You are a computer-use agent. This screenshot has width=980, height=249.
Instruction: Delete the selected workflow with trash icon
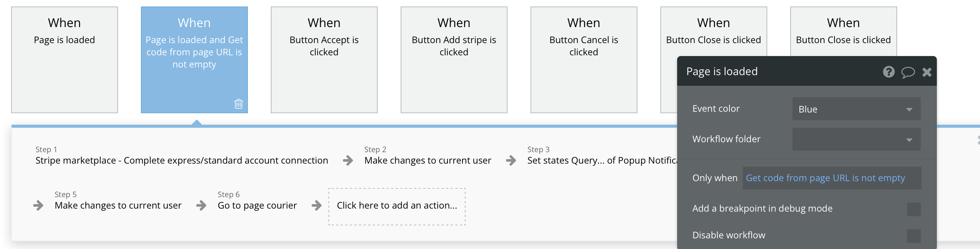click(238, 104)
